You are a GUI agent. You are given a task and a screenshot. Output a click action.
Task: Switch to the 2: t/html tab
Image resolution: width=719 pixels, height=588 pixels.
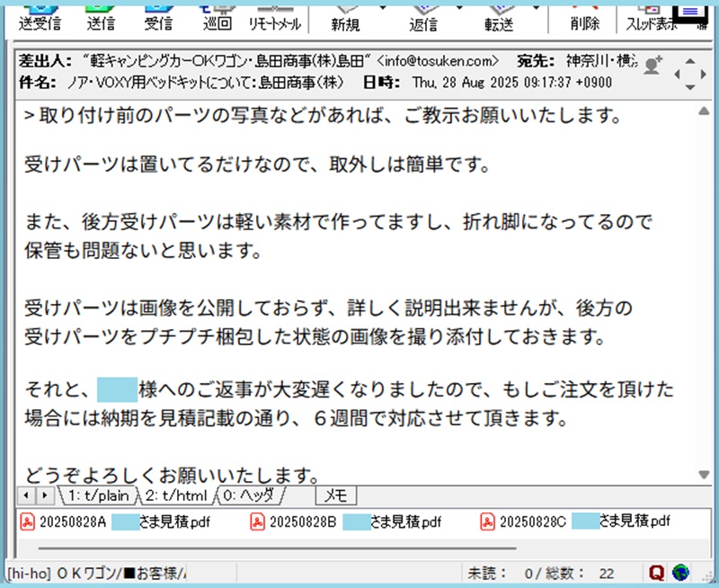pyautogui.click(x=176, y=495)
